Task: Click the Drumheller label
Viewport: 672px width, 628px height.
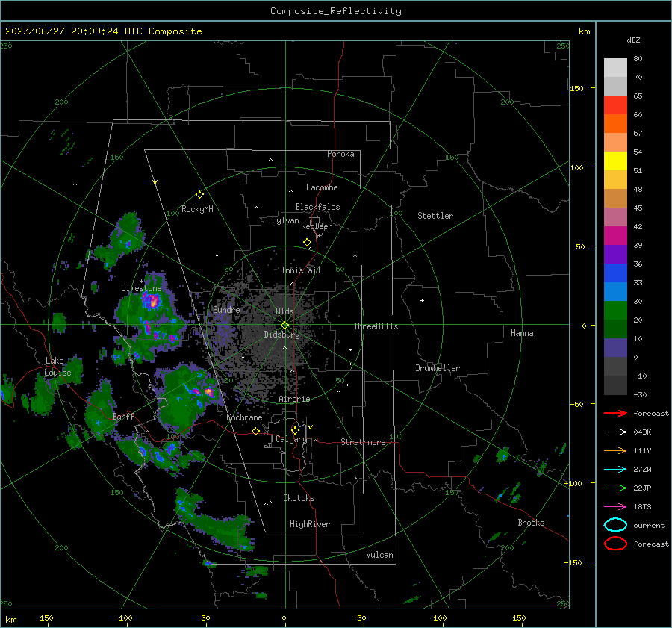Action: [438, 368]
